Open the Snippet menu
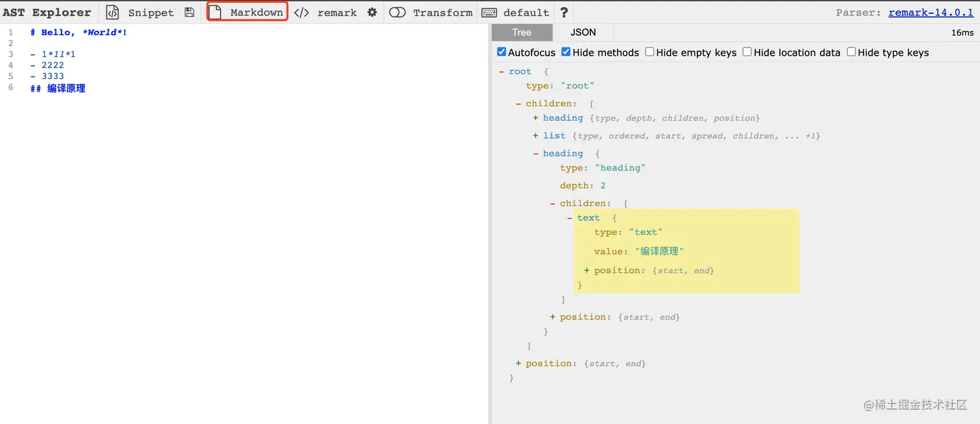This screenshot has height=424, width=980. click(150, 12)
